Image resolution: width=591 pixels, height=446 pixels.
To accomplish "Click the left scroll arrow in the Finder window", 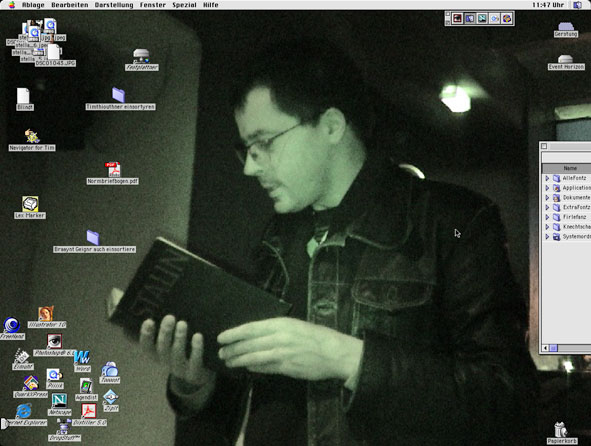I will (x=545, y=348).
